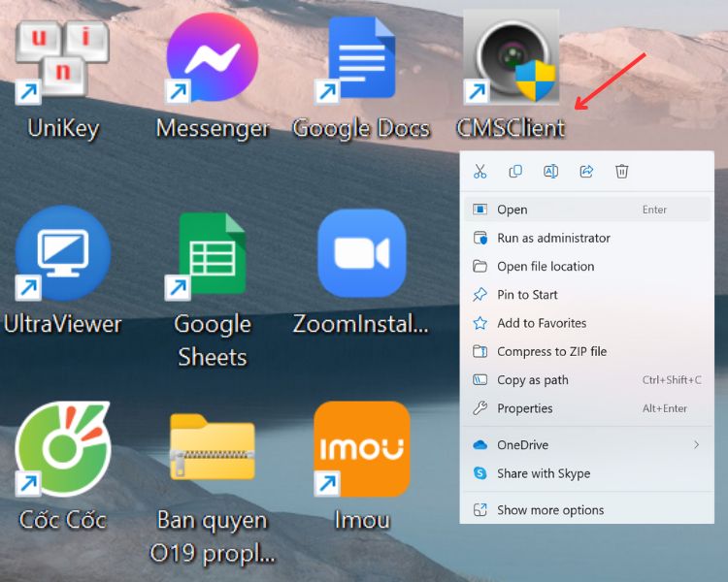
Task: Choose Compress to ZIP file
Action: pos(587,352)
